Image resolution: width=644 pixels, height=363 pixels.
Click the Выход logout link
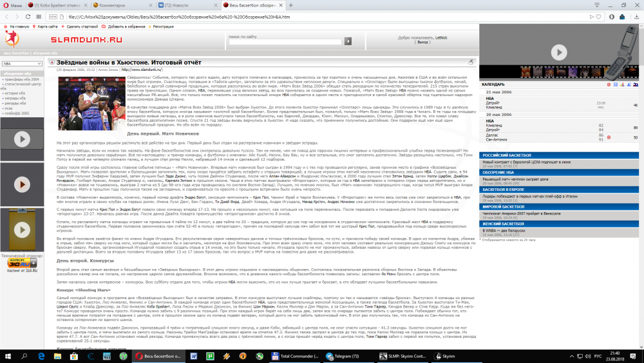point(422,43)
